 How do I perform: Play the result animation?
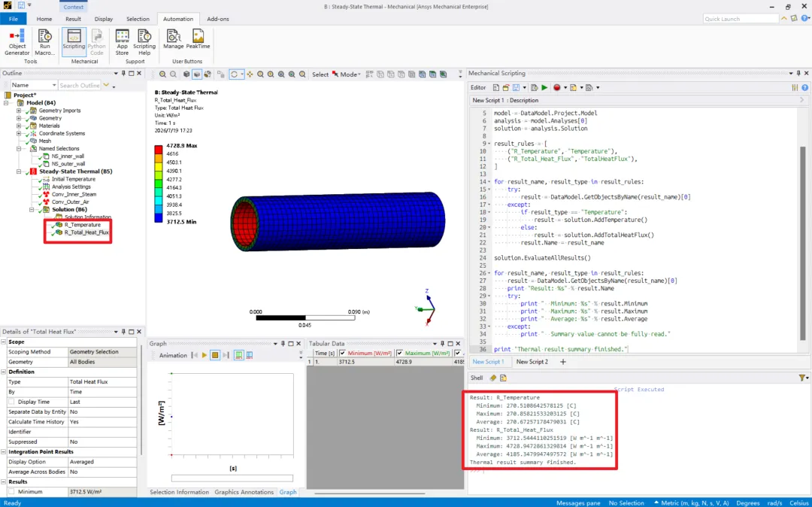pos(205,355)
